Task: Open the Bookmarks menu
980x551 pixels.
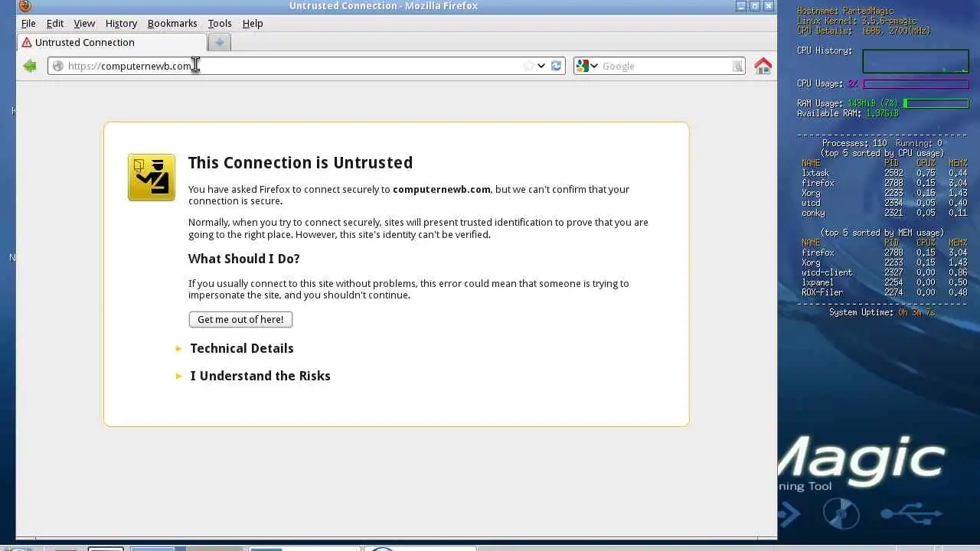Action: click(172, 23)
